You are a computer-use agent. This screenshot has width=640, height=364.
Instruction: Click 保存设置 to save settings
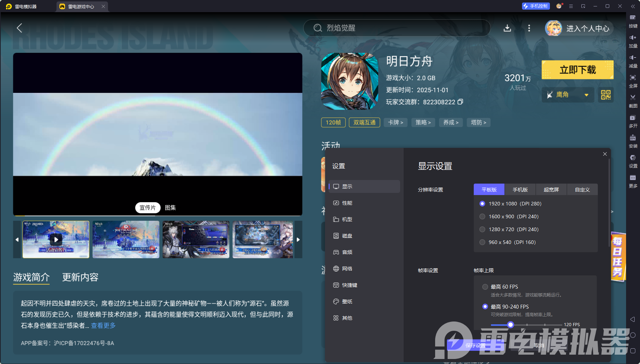pos(476,345)
